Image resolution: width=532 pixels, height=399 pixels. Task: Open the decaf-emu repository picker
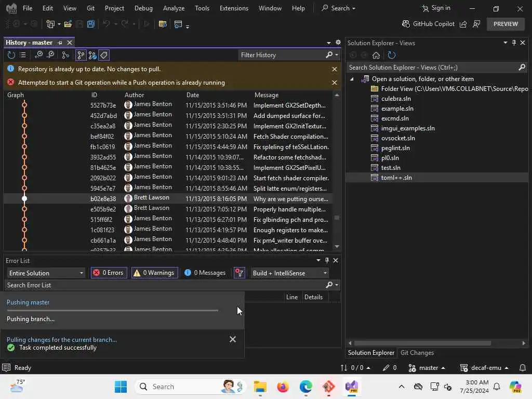(x=484, y=368)
